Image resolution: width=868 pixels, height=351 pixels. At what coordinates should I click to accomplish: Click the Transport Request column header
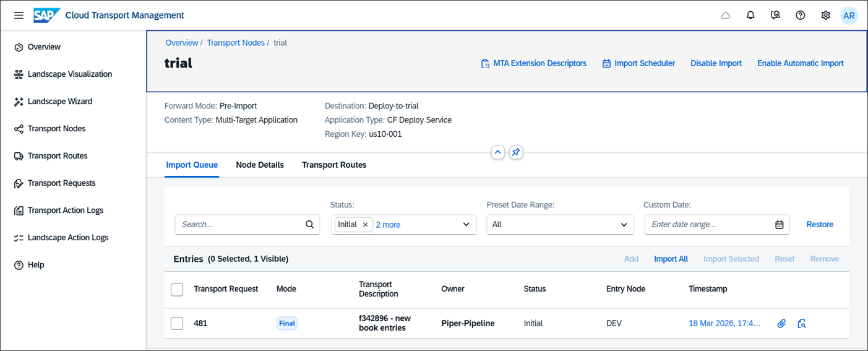[x=226, y=289]
